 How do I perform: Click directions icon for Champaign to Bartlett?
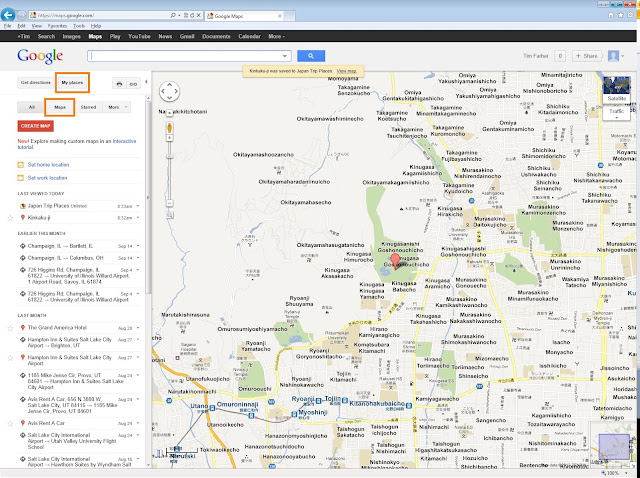click(23, 246)
